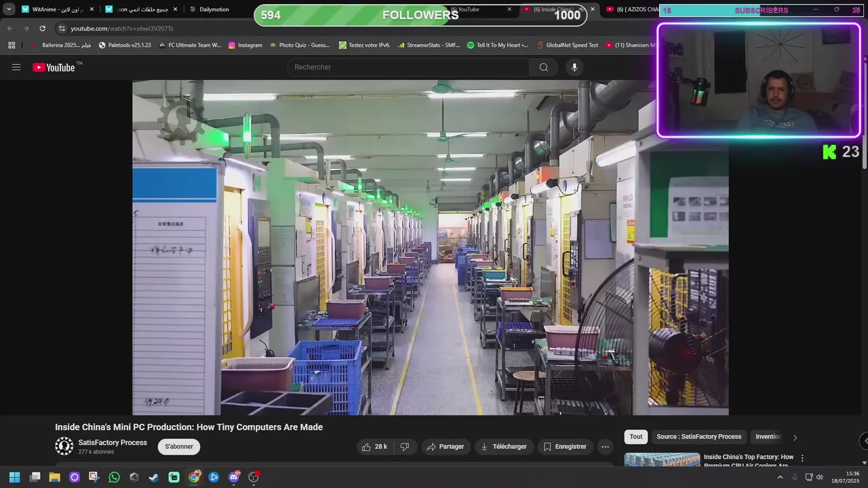This screenshot has width=868, height=488.
Task: Open Snipping Tool from taskbar
Action: 94,477
